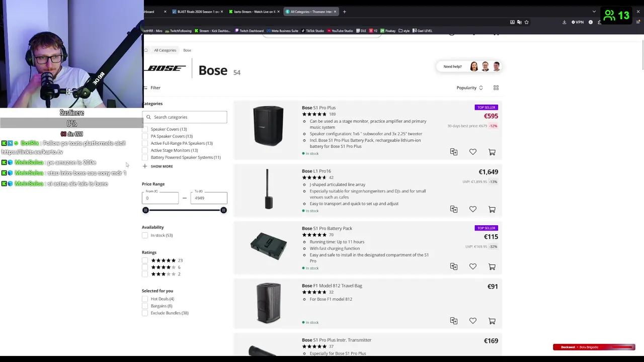The image size is (644, 362).
Task: Open Bose S1 Pro Battery Pack link
Action: pyautogui.click(x=327, y=228)
